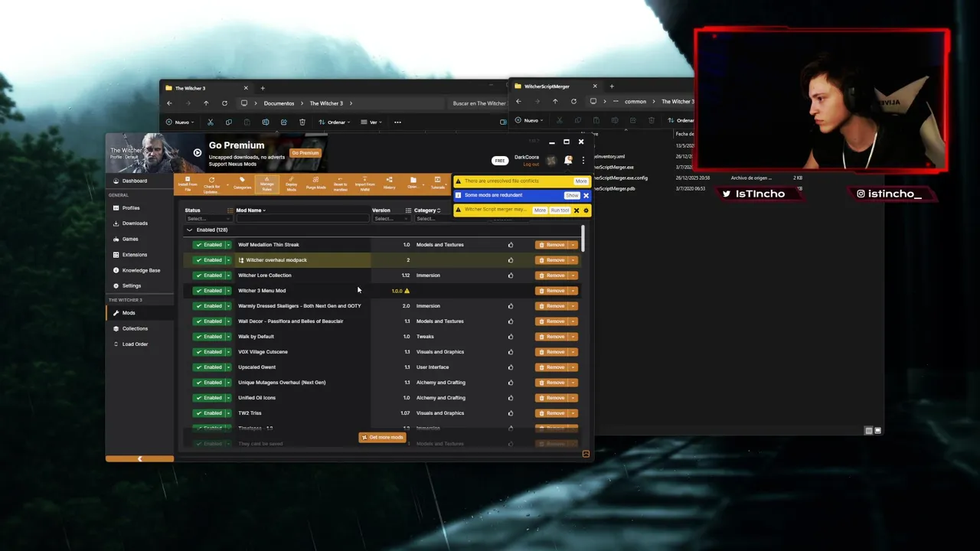Open Import From NMM toolbar icon
Screen dimensions: 980x551
click(x=364, y=184)
